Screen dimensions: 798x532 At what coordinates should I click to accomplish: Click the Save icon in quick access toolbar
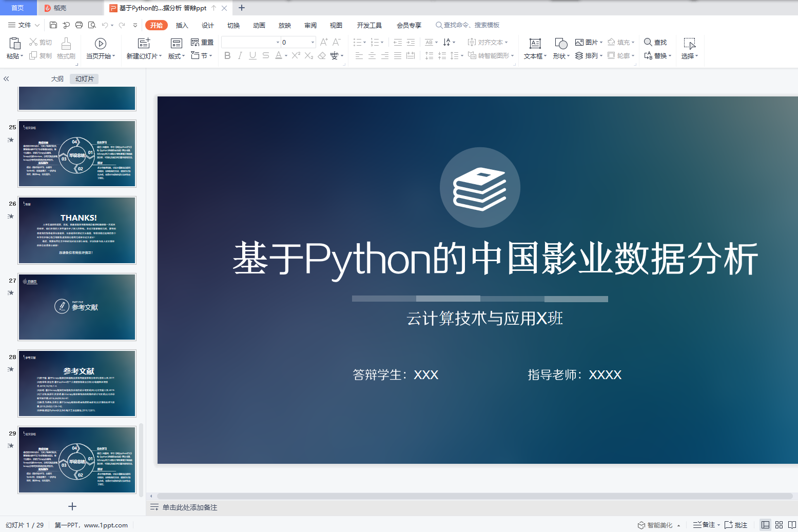53,25
